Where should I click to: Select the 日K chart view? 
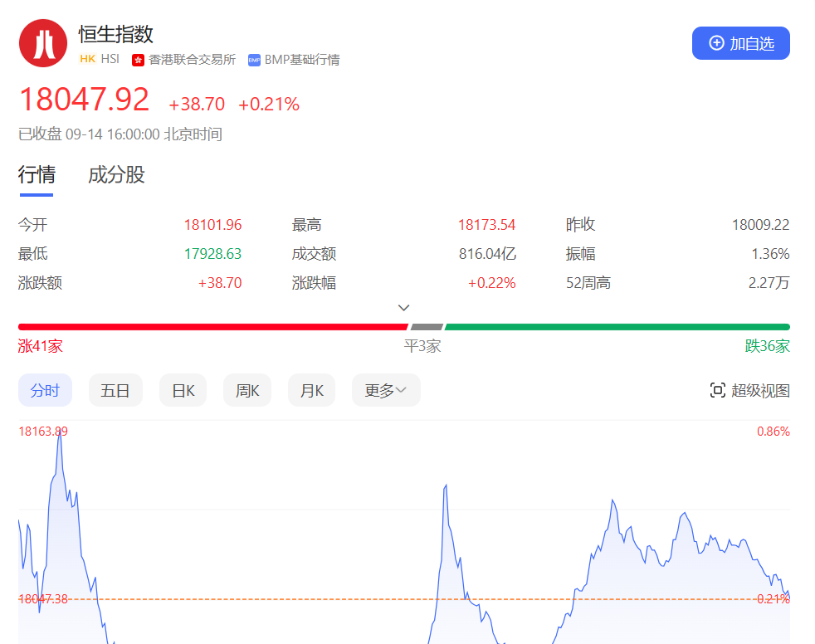coord(183,390)
